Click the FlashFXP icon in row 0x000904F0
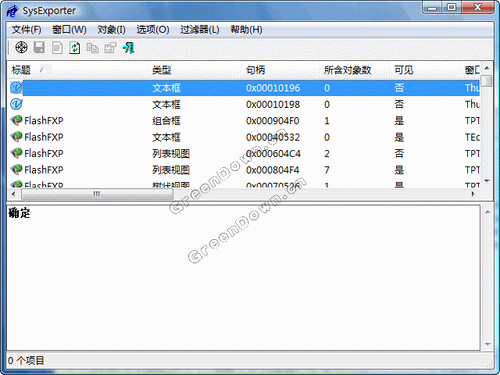Image resolution: width=500 pixels, height=375 pixels. pyautogui.click(x=16, y=120)
